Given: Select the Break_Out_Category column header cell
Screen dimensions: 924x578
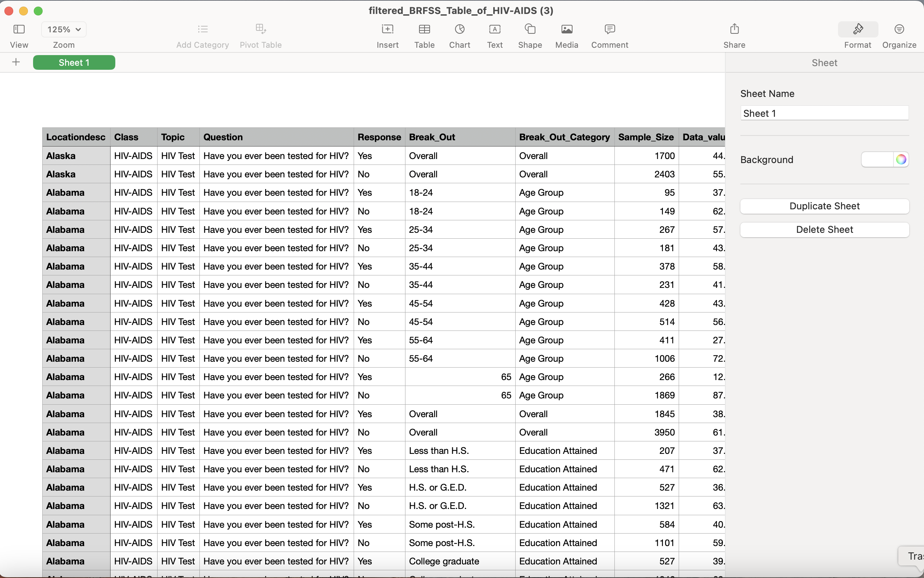Looking at the screenshot, I should click(564, 137).
